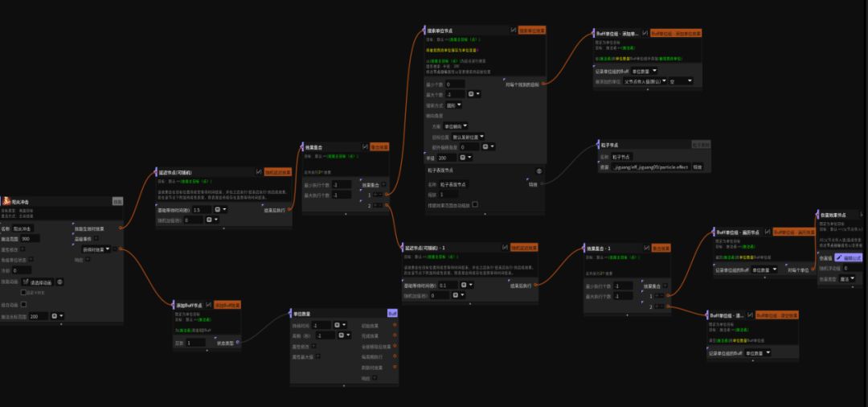Tick the checkbox at bottom of 粒子表现节点
The height and width of the screenshot is (407, 868).
click(474, 204)
